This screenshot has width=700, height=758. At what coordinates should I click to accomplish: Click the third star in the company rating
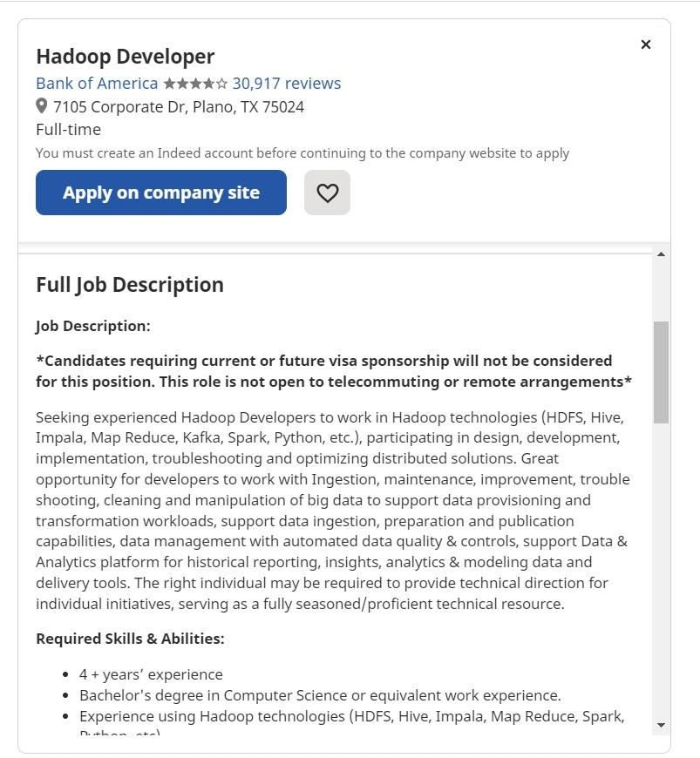pos(195,83)
